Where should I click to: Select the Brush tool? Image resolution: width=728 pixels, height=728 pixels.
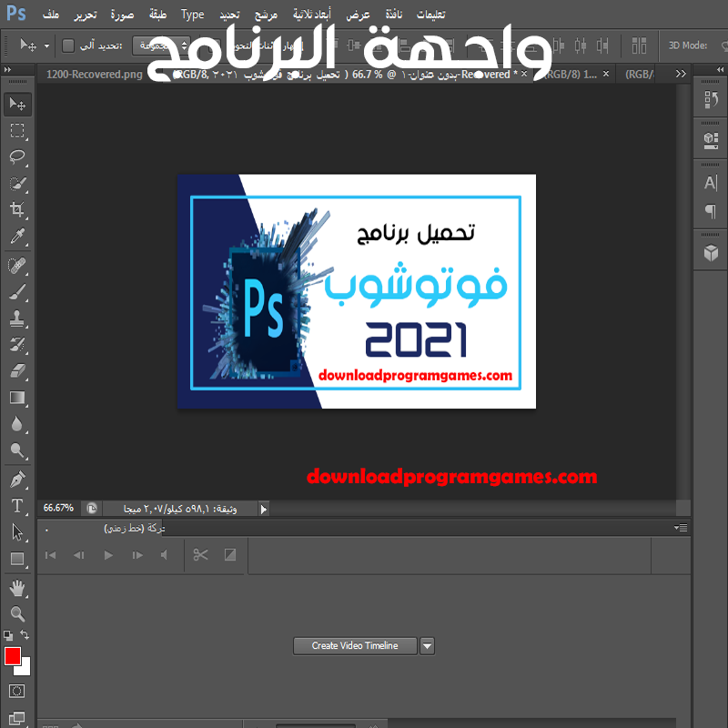pos(17,292)
